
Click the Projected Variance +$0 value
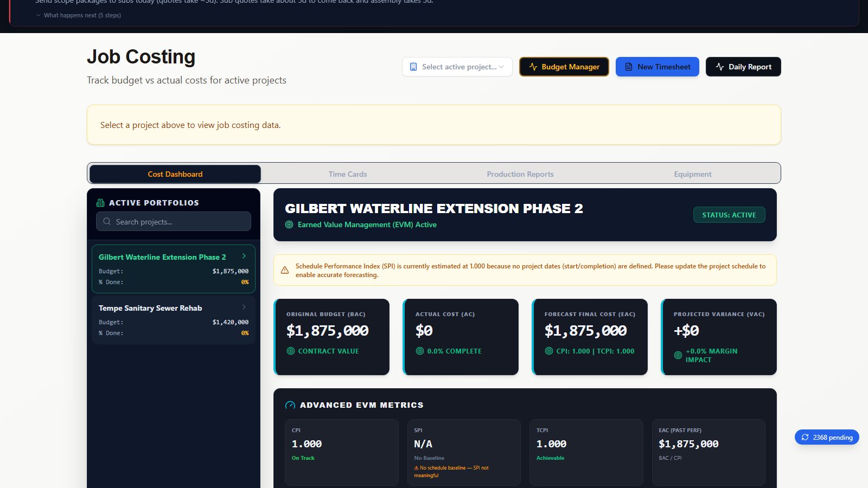[x=686, y=331]
